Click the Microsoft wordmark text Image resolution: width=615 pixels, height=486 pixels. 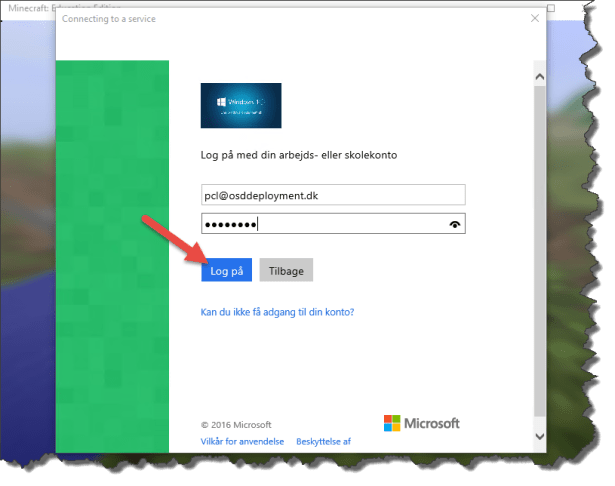click(431, 423)
